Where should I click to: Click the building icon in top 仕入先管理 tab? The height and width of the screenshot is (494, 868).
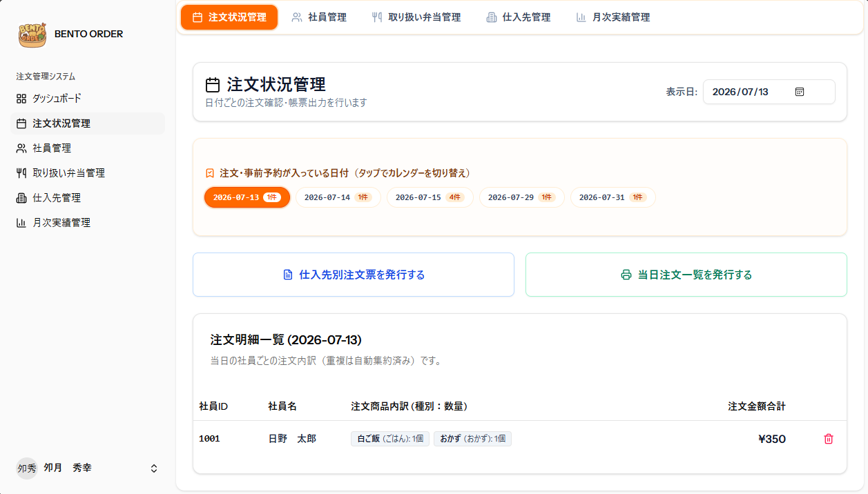(x=492, y=17)
